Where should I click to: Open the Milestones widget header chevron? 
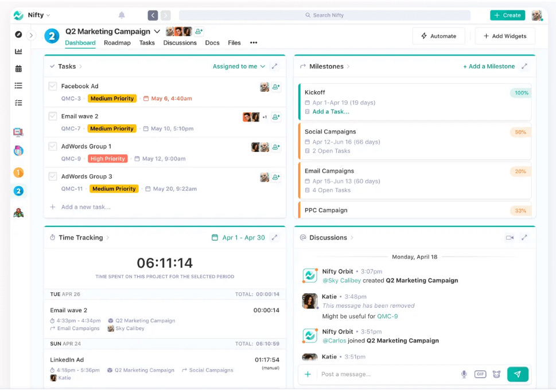(348, 66)
